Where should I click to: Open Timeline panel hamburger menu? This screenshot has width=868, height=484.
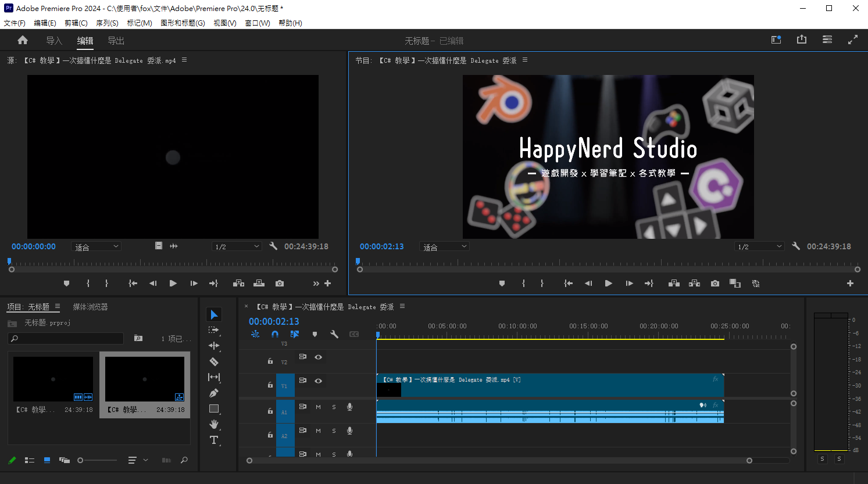(x=402, y=306)
